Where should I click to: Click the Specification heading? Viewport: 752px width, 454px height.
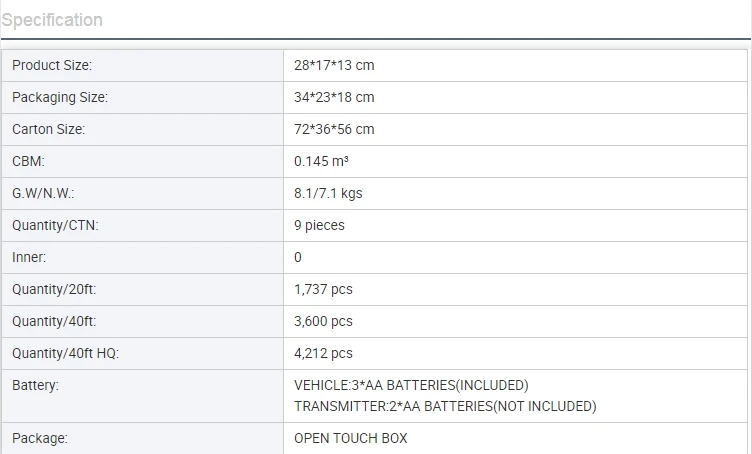(x=52, y=20)
